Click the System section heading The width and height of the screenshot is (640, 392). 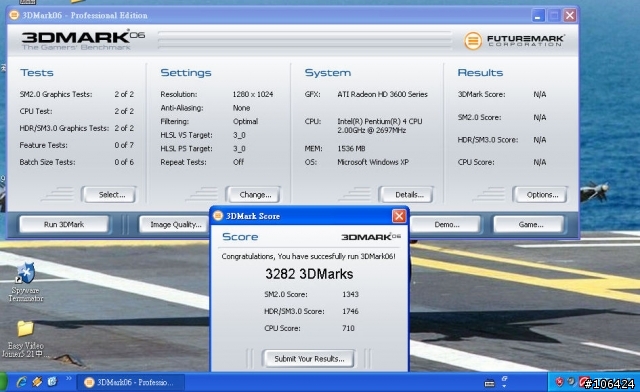point(327,73)
